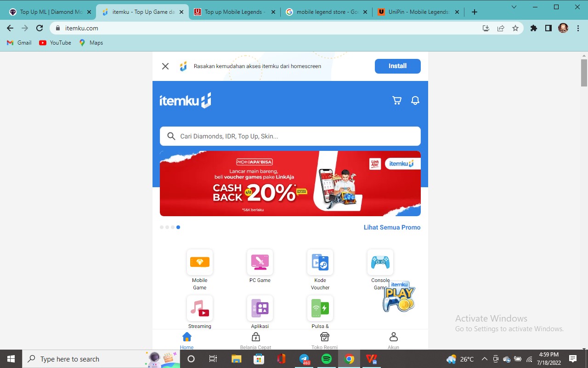Open the YouTube bookmark

coord(55,43)
